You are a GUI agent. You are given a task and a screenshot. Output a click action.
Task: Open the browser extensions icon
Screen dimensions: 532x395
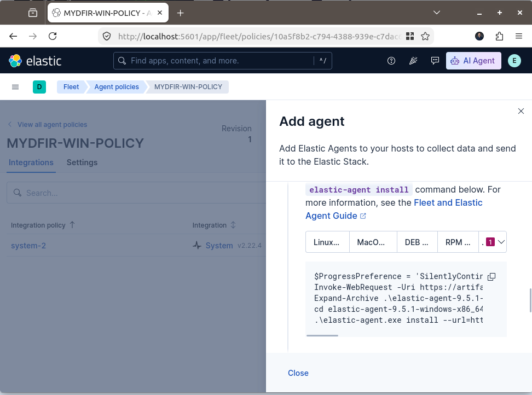pos(499,36)
